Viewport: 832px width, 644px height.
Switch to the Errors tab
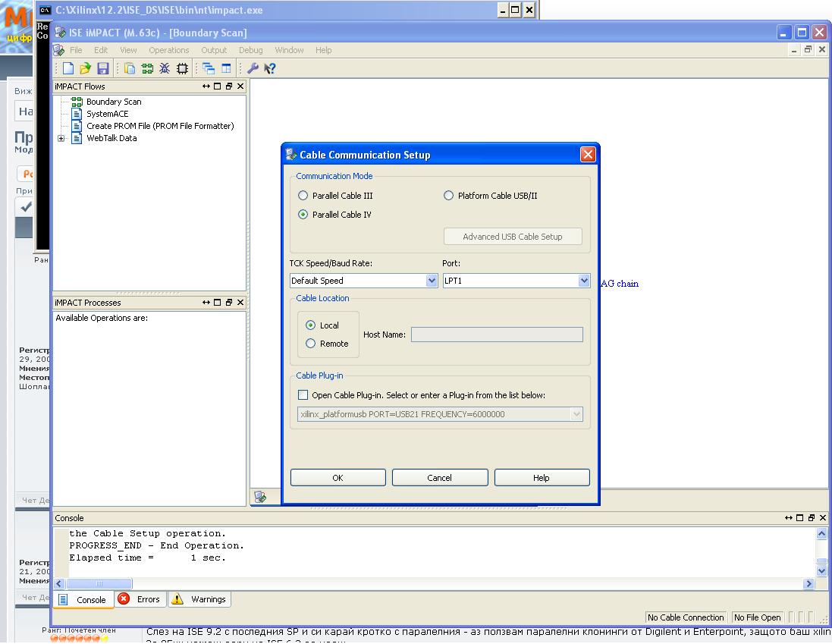coord(140,599)
